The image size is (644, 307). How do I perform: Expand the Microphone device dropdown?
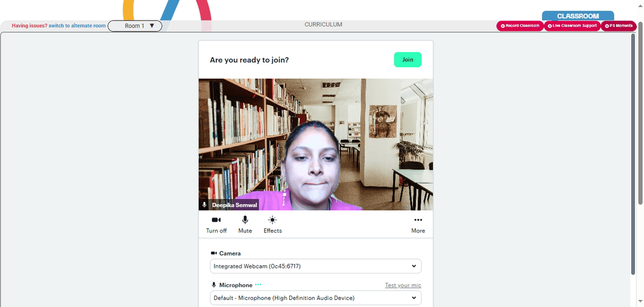(x=316, y=298)
